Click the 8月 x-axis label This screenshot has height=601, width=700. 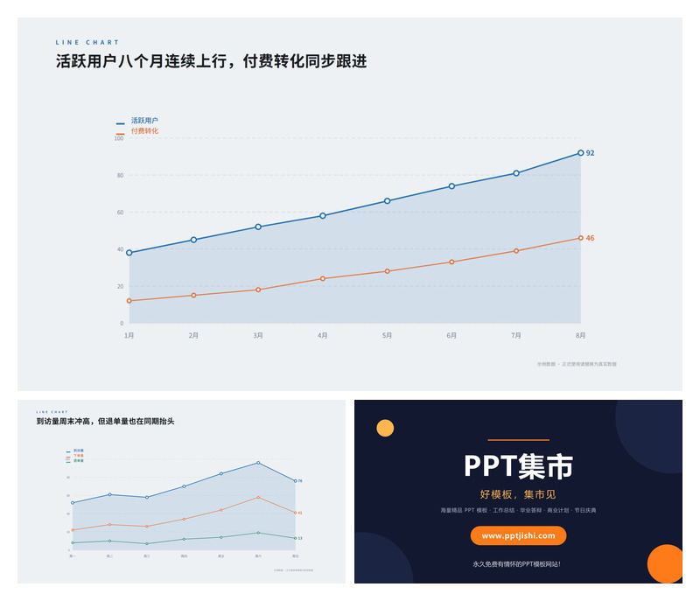coord(580,335)
